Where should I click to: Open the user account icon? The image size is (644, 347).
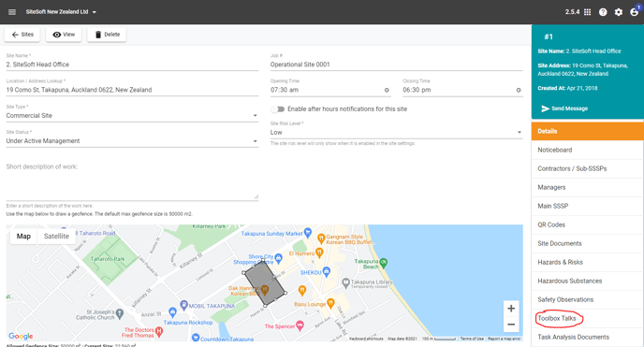(634, 12)
